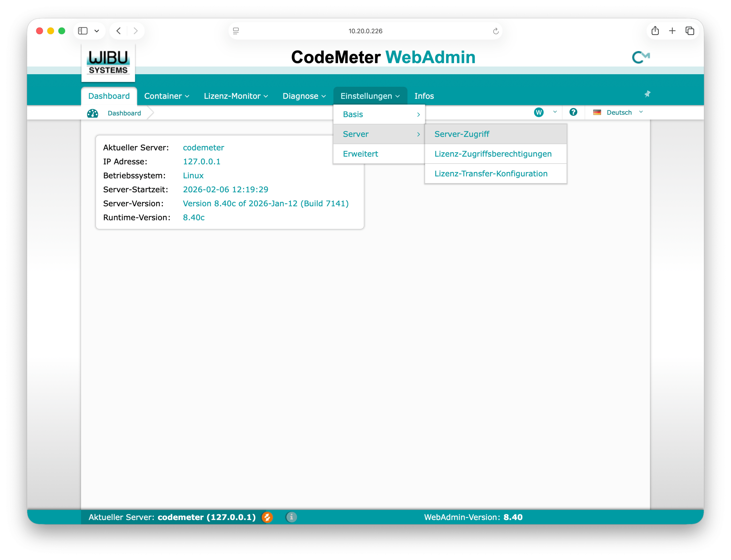Click the WIBU Systems logo
This screenshot has width=731, height=560.
point(108,62)
